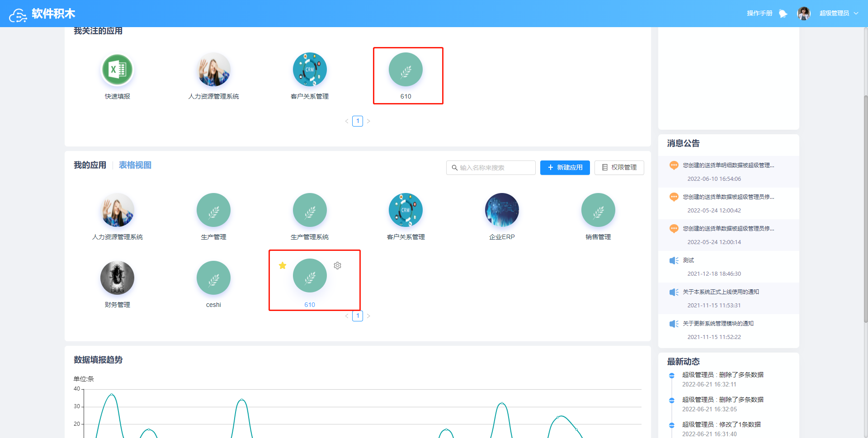Expand the 超级管理员 account dropdown
The height and width of the screenshot is (438, 868).
[839, 14]
